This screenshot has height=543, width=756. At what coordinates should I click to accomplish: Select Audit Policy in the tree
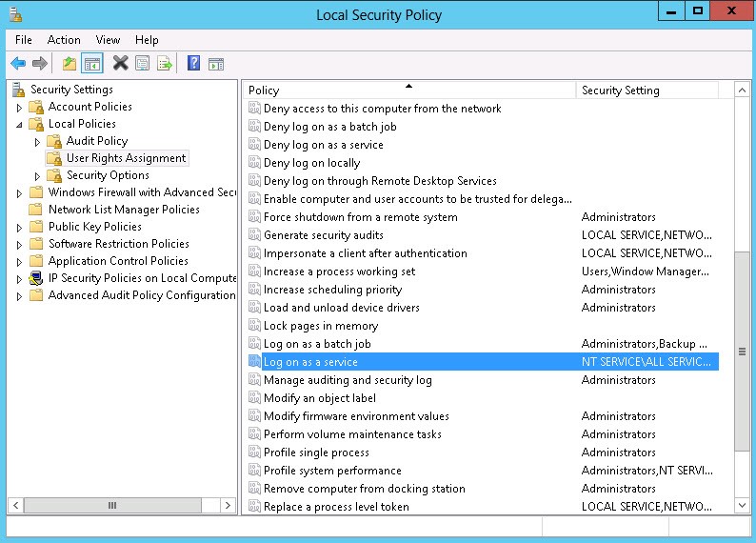96,141
